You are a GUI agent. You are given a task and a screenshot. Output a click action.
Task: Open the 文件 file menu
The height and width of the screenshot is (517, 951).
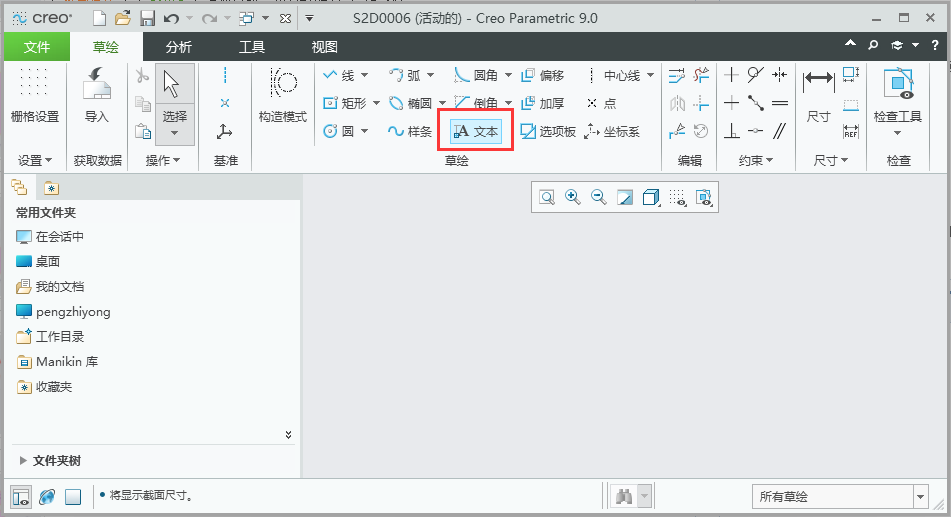coord(37,47)
